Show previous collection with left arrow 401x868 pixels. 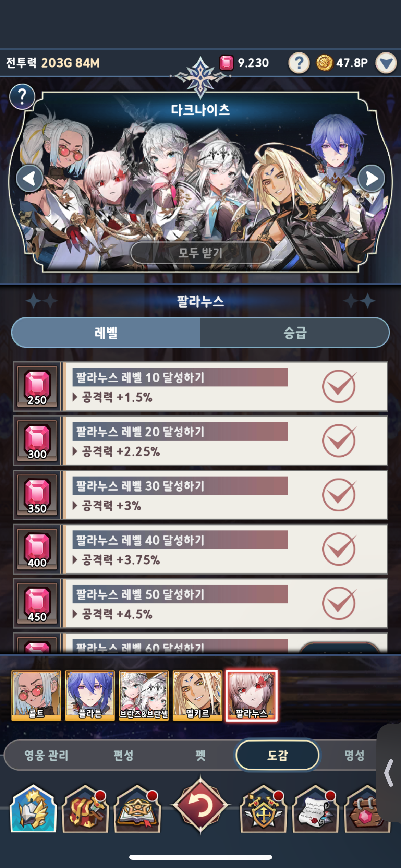[x=30, y=178]
